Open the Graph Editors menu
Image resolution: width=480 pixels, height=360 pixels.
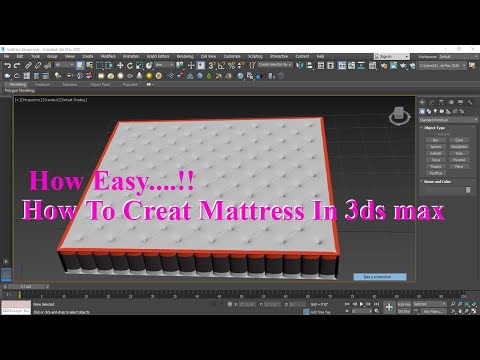pos(158,56)
